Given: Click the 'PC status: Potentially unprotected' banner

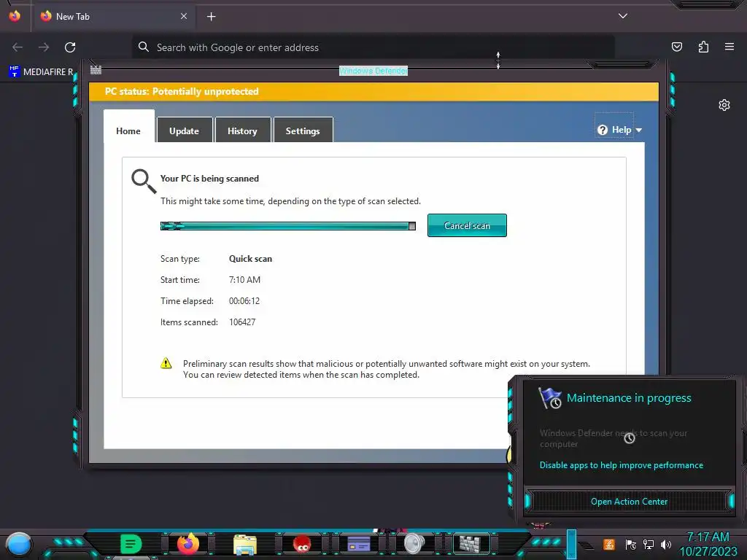Looking at the screenshot, I should point(374,91).
